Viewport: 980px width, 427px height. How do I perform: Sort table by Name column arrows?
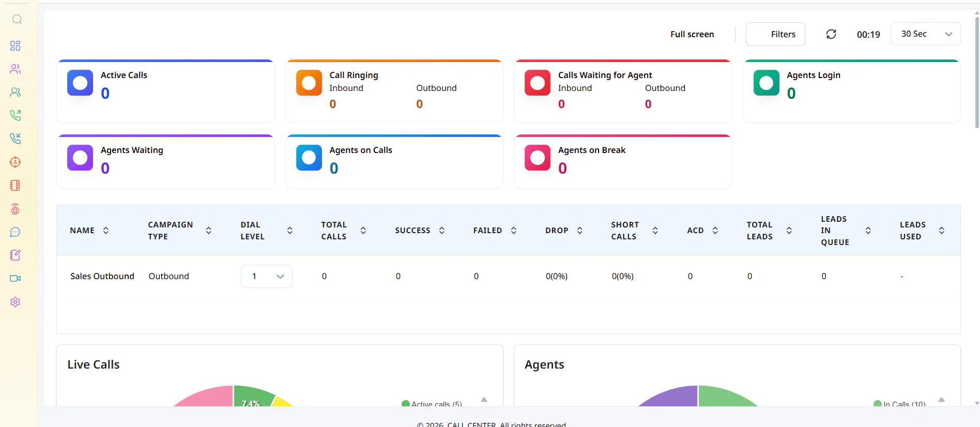[x=106, y=231]
